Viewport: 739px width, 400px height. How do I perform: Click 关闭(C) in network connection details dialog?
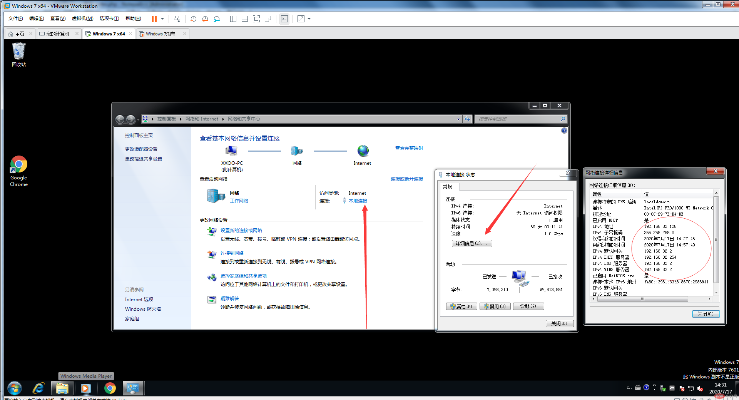706,314
